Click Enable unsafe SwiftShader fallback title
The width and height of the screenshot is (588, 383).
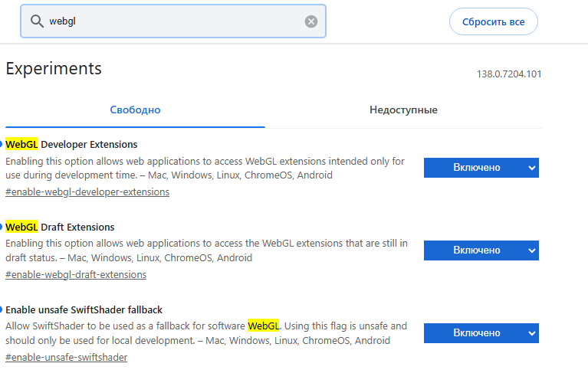(84, 309)
